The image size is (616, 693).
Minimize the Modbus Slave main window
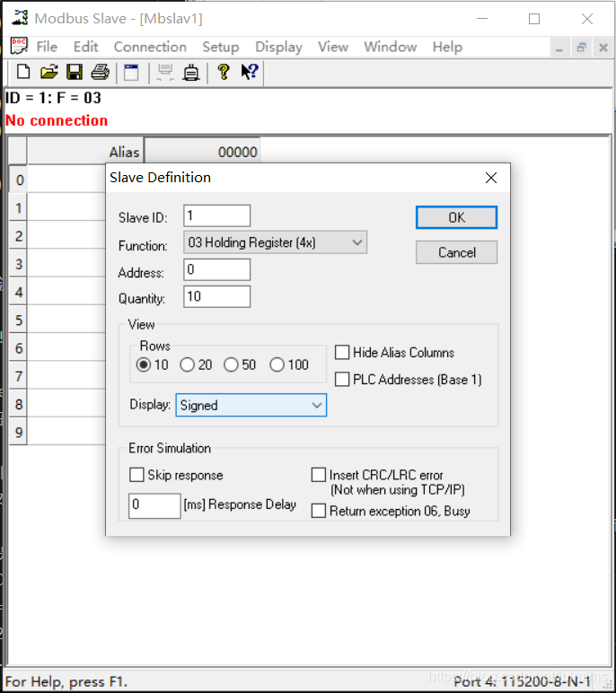[482, 19]
